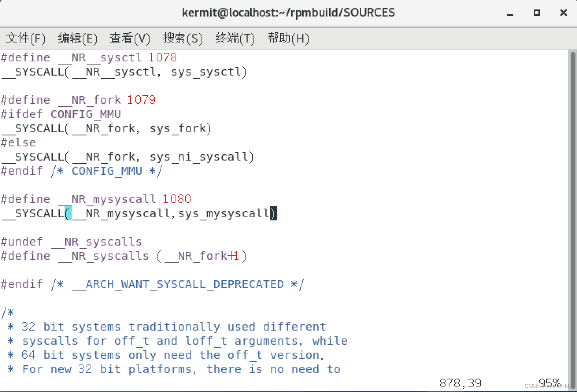Click the cursor position indicator '878,39'
This screenshot has height=392, width=577.
pos(460,383)
